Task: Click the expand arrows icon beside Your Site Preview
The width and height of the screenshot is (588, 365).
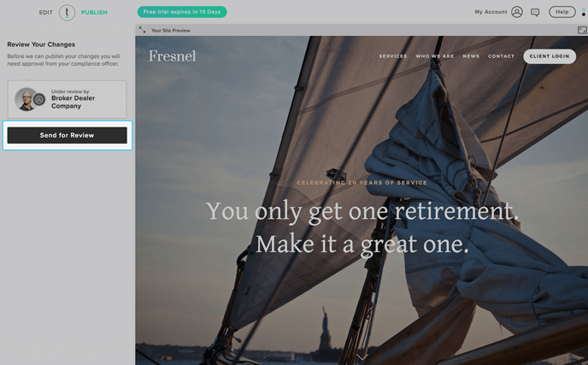Action: [x=142, y=30]
